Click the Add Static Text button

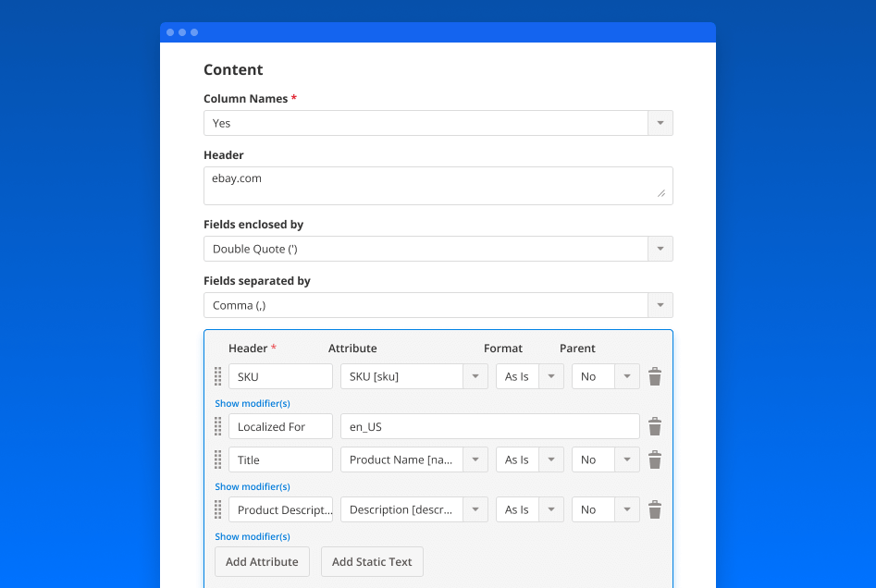372,561
